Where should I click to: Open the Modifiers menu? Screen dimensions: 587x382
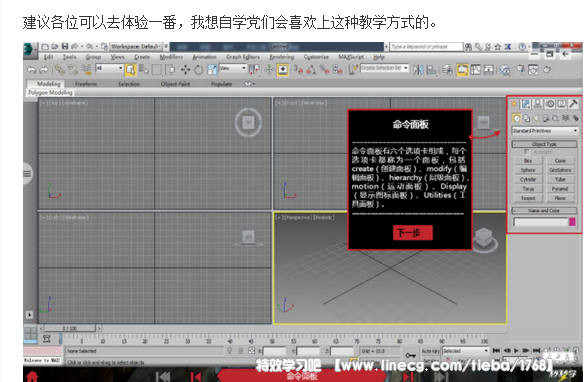pos(171,57)
